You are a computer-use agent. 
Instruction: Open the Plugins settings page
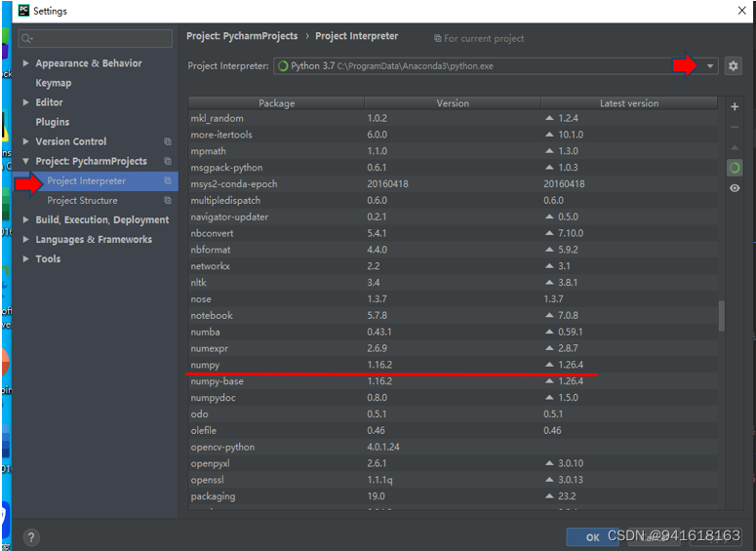click(x=53, y=122)
